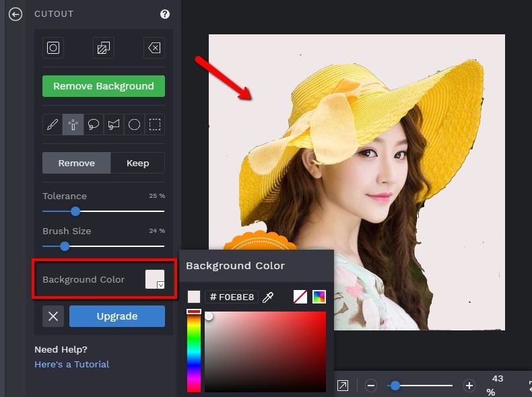The image size is (532, 397).
Task: Choose the invert selection overlapping squares icon
Action: 104,48
